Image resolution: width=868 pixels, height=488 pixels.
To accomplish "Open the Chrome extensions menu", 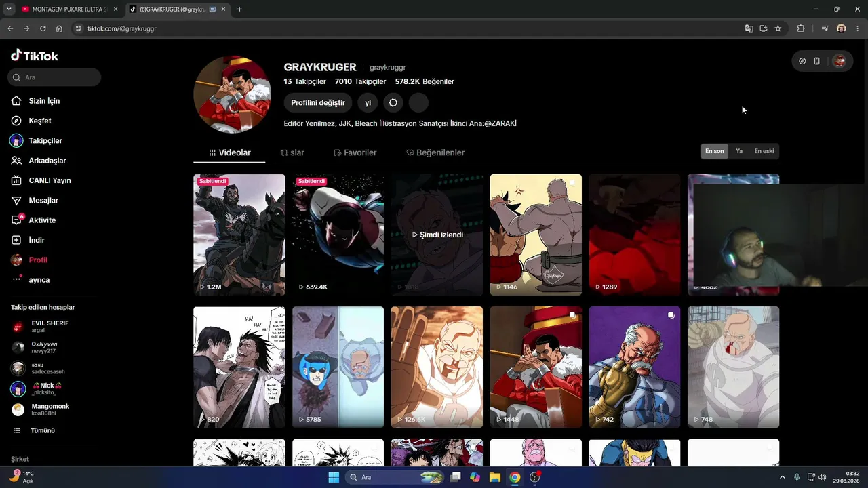I will coord(801,28).
